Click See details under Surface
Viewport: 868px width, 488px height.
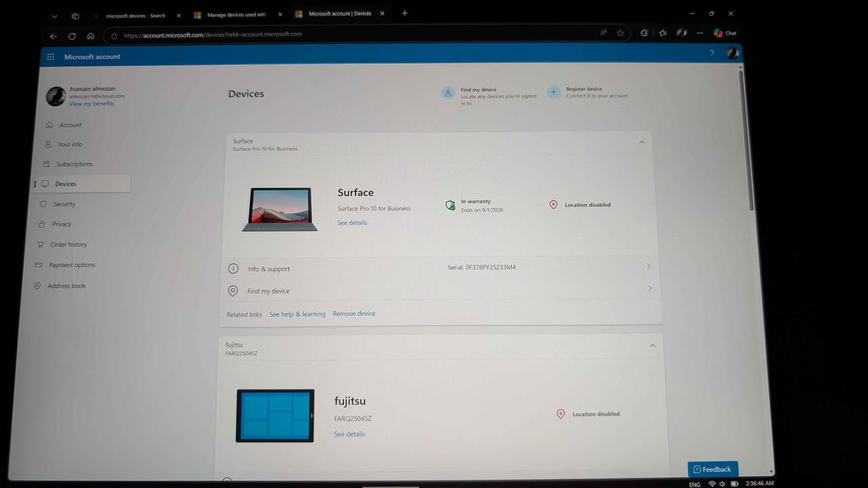coord(352,223)
